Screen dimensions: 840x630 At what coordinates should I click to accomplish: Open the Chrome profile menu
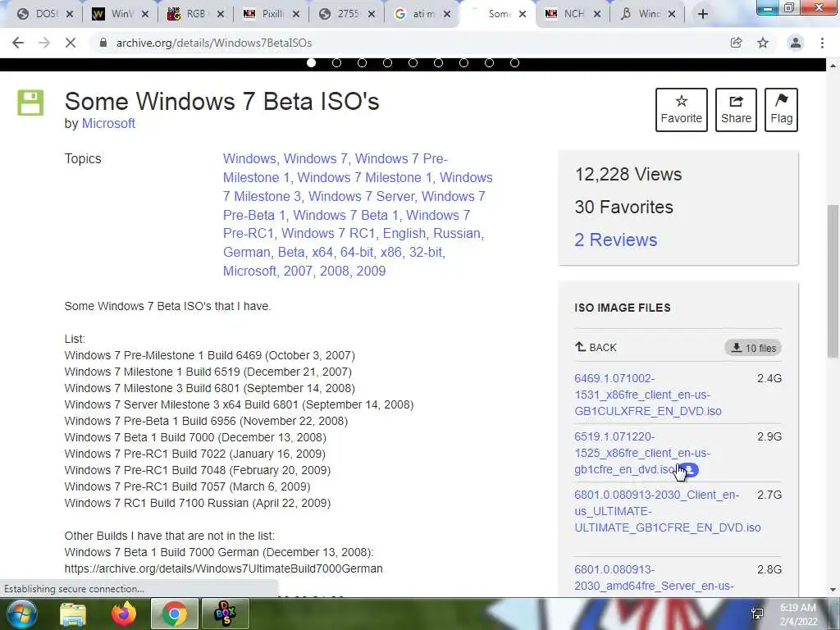[796, 43]
